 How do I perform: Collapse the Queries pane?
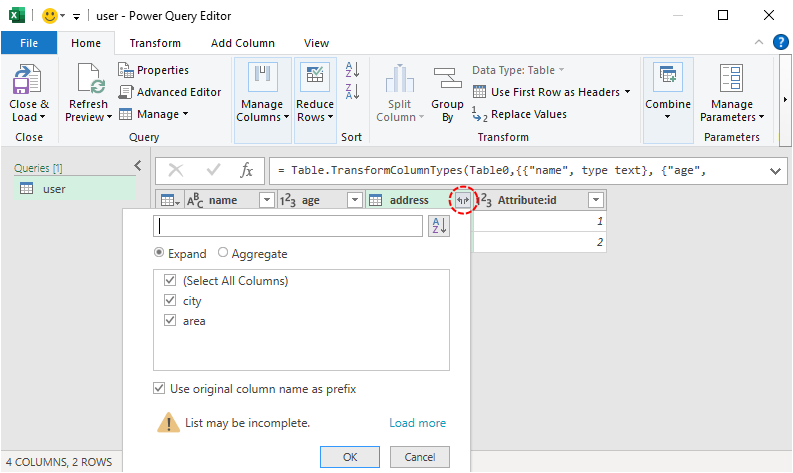click(x=138, y=165)
